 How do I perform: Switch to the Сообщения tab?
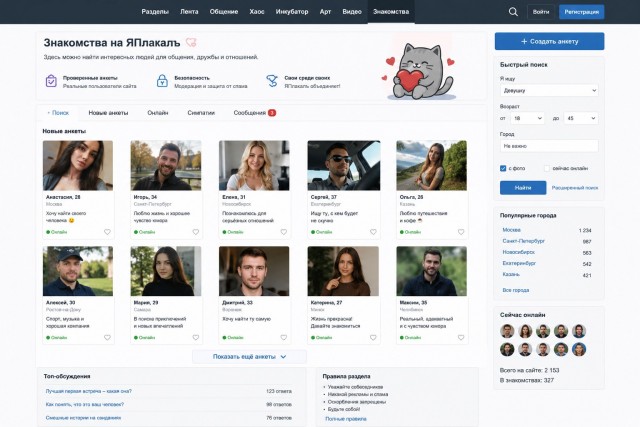tap(250, 113)
